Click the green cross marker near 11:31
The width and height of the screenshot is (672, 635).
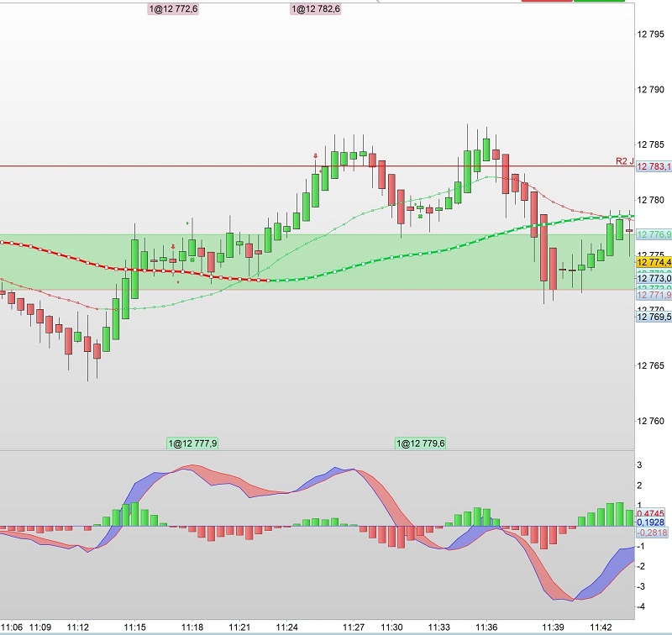pyautogui.click(x=421, y=217)
